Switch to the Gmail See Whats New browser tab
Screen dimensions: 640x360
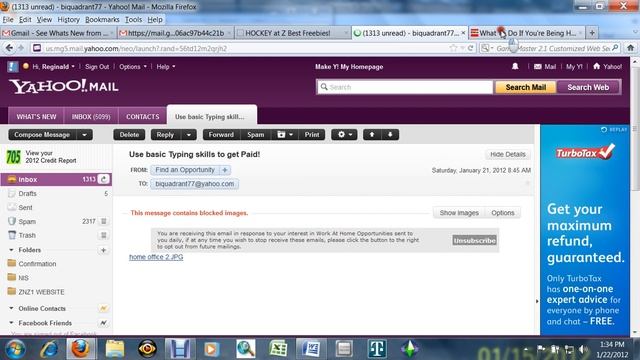tap(58, 33)
